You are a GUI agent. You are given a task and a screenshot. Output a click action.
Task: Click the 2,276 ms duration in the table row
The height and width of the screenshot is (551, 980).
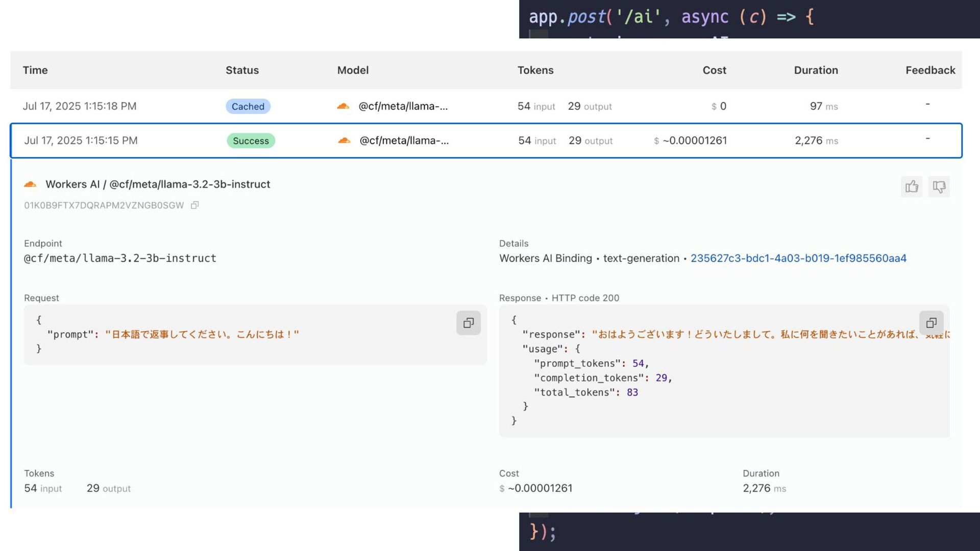click(816, 140)
